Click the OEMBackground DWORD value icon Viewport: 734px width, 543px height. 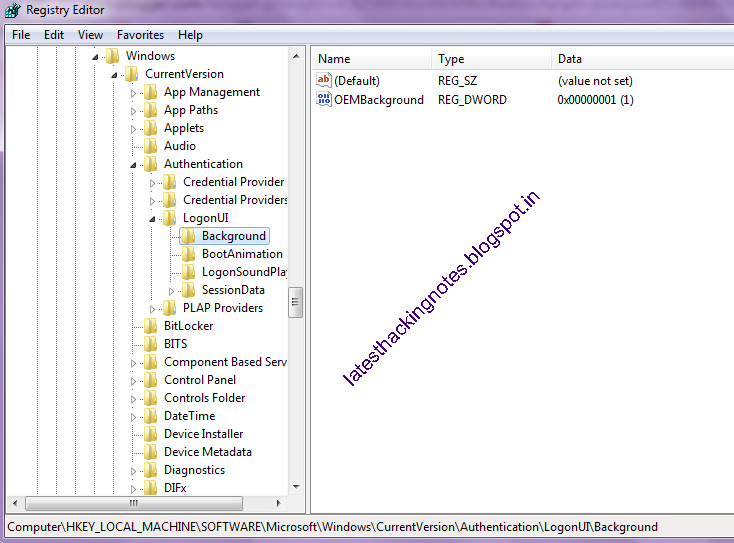tap(324, 99)
